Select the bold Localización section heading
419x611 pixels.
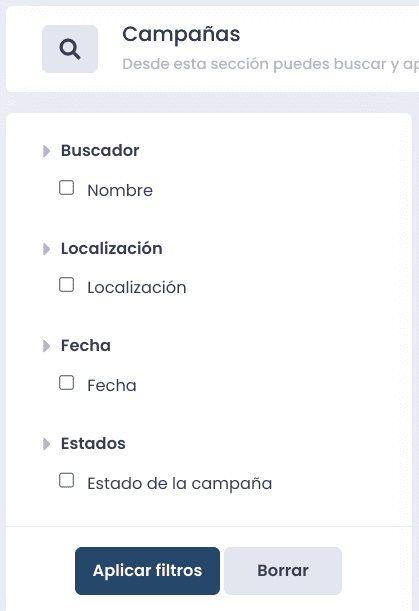click(x=112, y=249)
